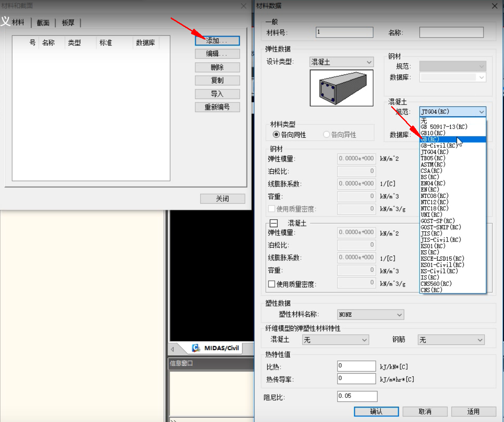
Task: Click the 重新编号 button
Action: point(217,107)
